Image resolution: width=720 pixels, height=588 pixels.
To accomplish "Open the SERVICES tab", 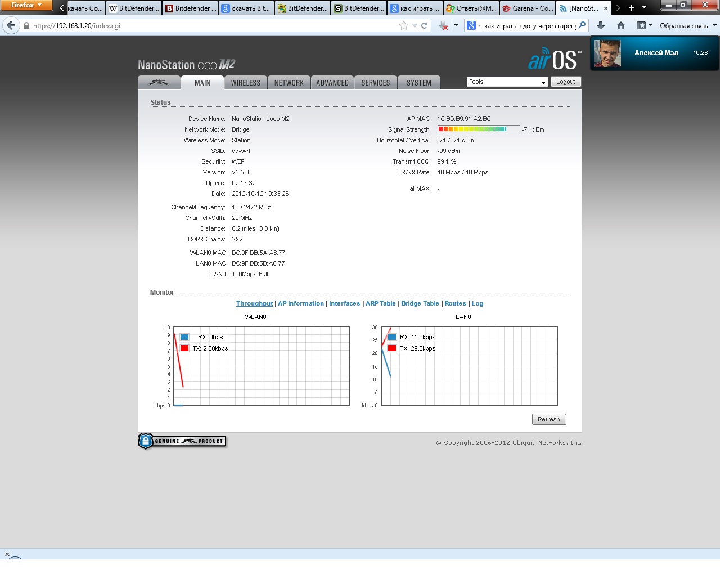I will 376,83.
